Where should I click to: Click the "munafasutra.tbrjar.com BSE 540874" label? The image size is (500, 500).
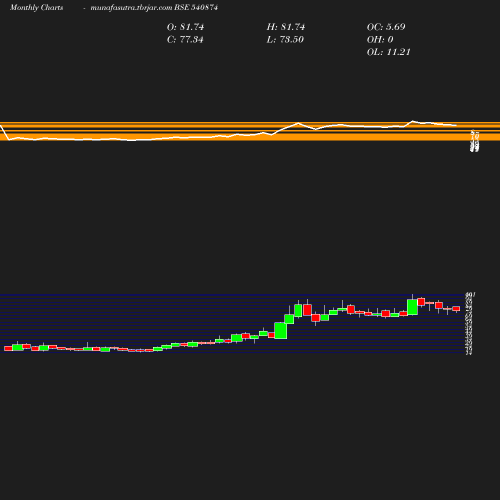(154, 8)
